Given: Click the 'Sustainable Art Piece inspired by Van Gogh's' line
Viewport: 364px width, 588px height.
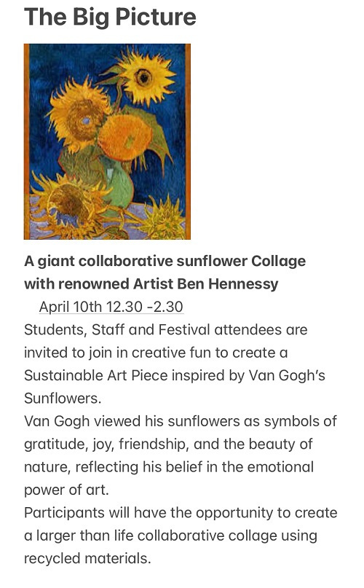Looking at the screenshot, I should 175,375.
